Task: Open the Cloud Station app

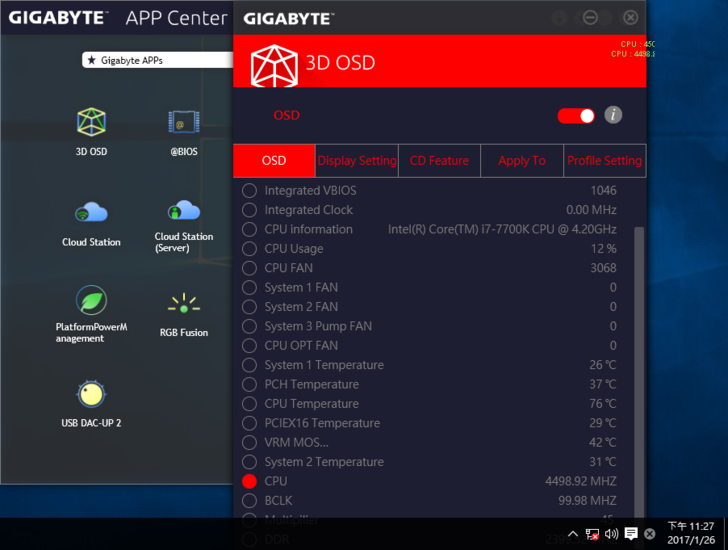Action: point(91,213)
